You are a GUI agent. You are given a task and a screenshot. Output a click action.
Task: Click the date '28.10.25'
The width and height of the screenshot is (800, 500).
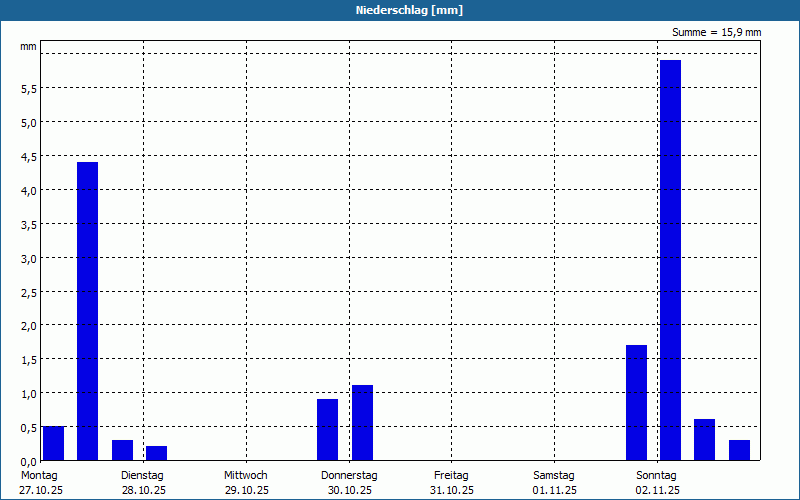(144, 491)
